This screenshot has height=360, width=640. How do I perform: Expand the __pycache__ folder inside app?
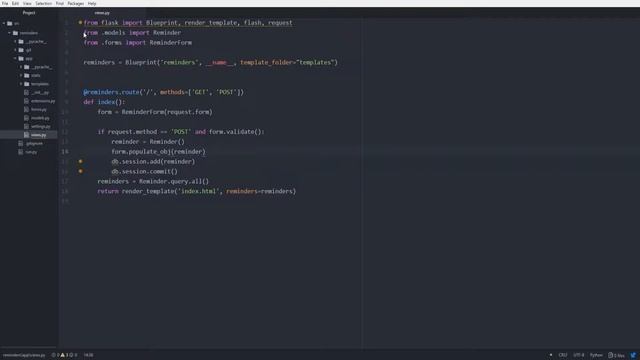[x=21, y=67]
